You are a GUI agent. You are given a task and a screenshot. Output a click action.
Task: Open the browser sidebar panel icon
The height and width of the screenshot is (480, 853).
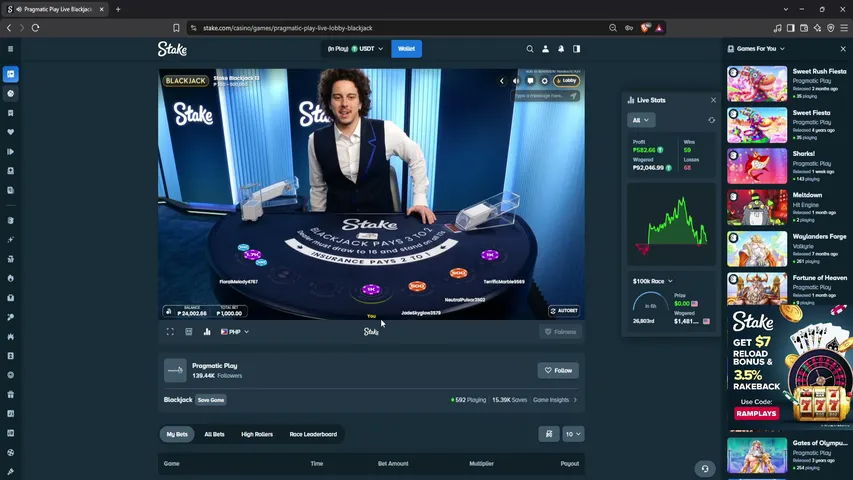point(790,28)
